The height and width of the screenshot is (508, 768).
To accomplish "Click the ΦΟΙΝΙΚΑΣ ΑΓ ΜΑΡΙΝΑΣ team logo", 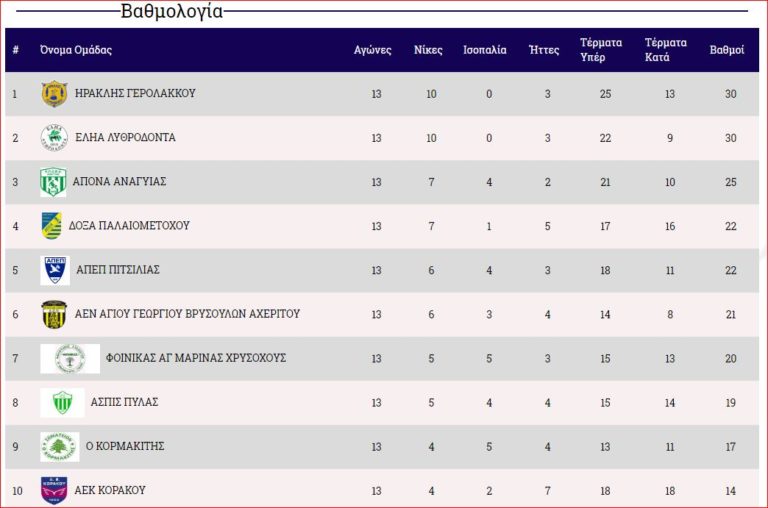I will [70, 358].
